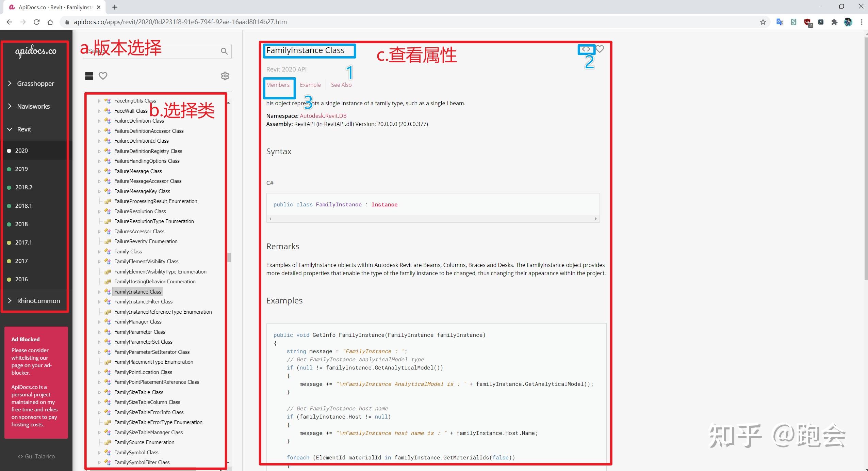Image resolution: width=868 pixels, height=471 pixels.
Task: Click the syntax box horizontal scrollbar
Action: 433,219
